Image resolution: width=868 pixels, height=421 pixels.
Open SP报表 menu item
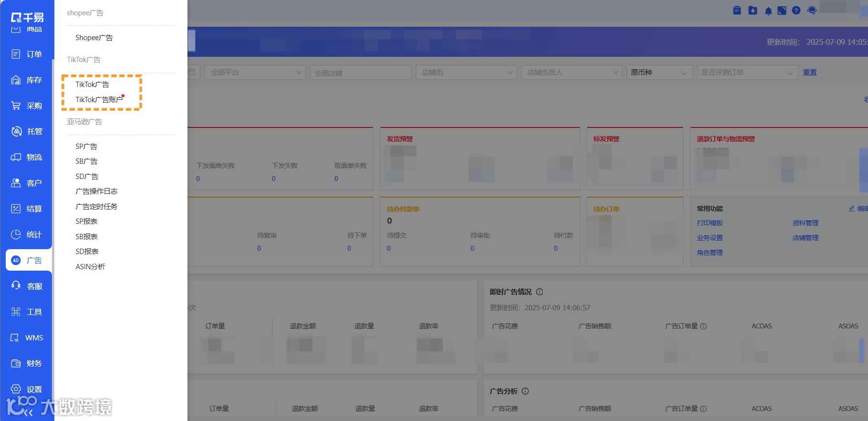pos(86,221)
